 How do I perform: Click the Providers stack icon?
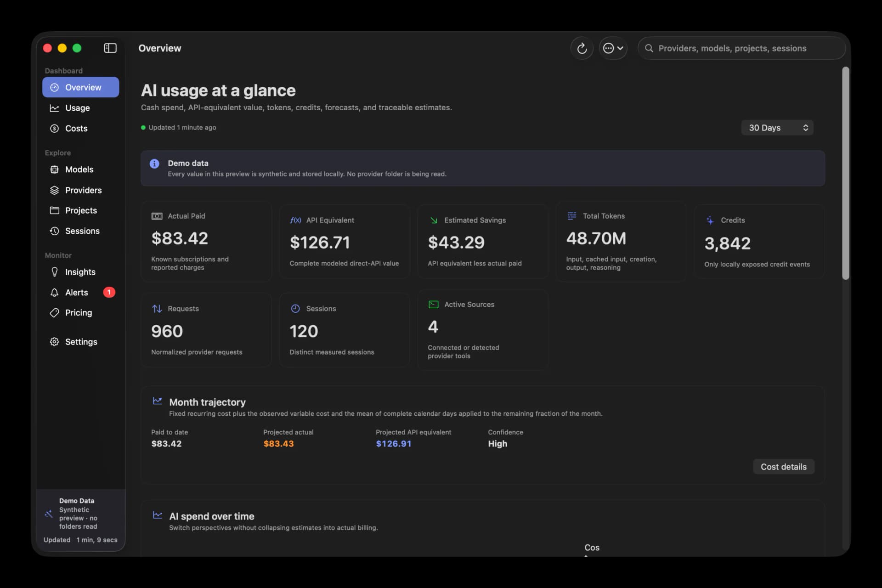(54, 190)
